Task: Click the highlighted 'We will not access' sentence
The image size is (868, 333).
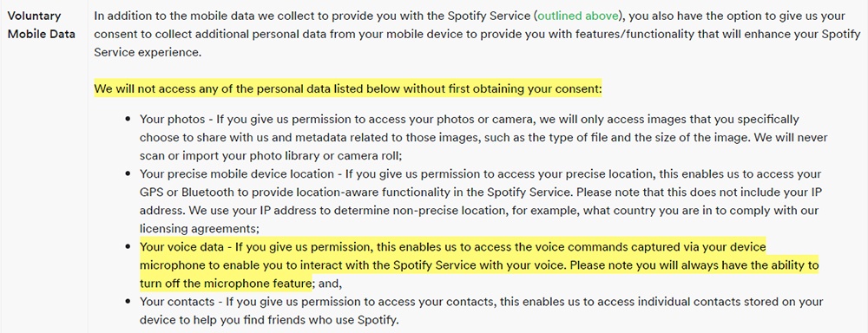Action: pos(348,89)
